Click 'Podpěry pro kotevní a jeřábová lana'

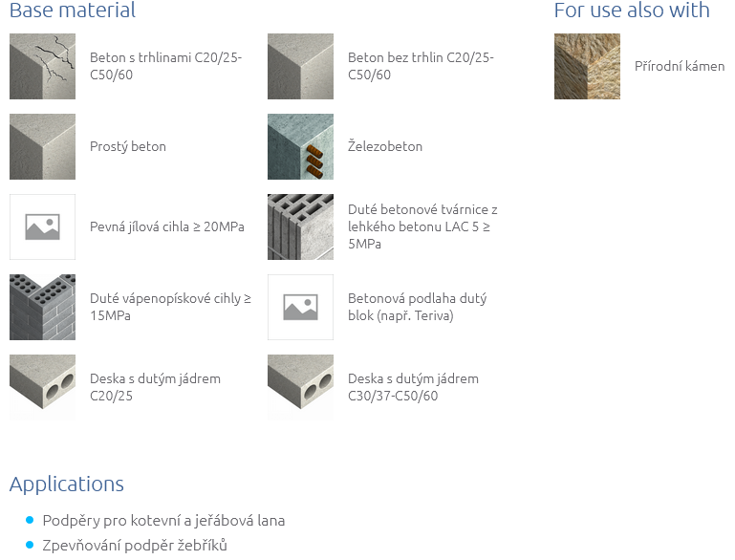(163, 521)
